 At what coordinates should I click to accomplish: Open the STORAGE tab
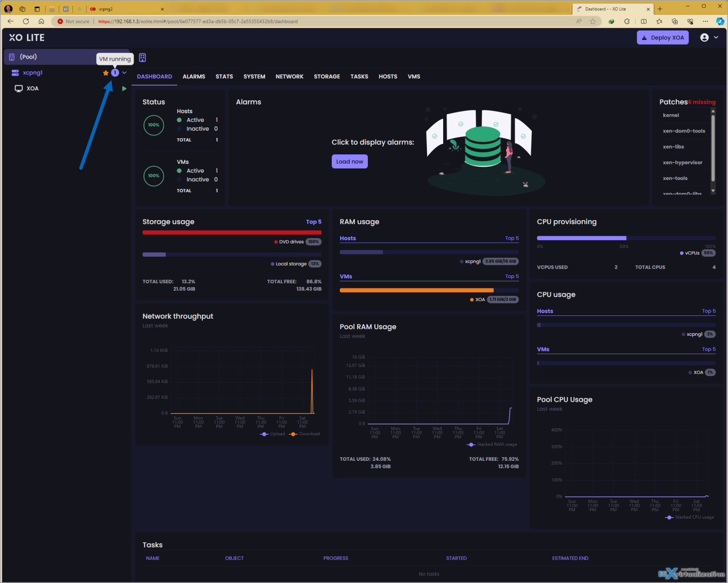[327, 77]
